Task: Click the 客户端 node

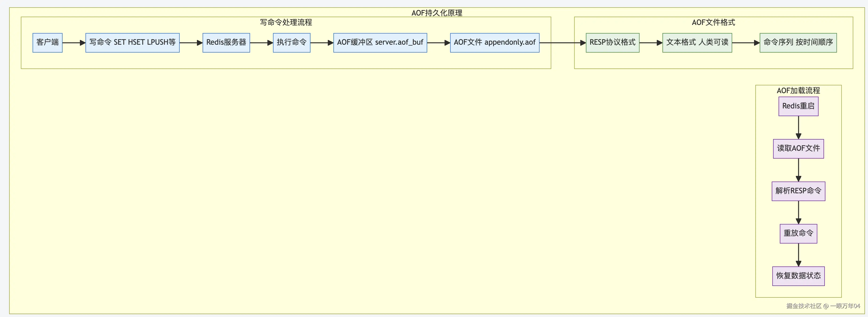Action: [47, 43]
